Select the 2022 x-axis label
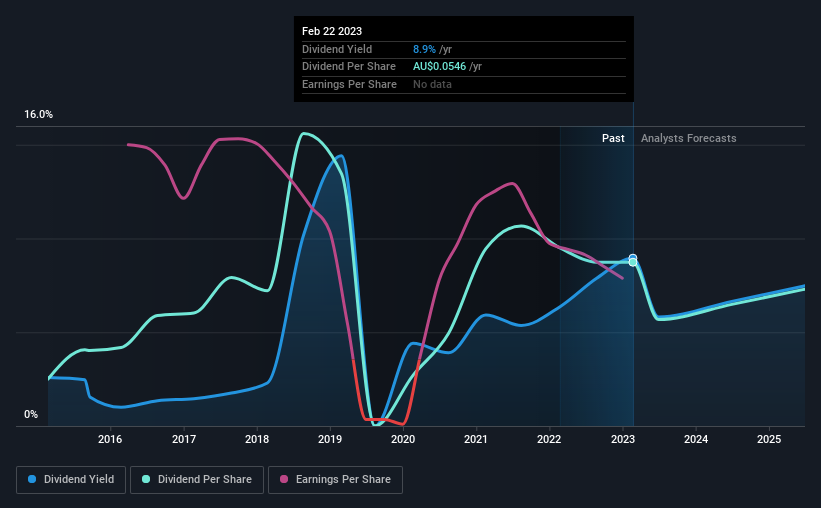This screenshot has height=508, width=821. [x=549, y=439]
